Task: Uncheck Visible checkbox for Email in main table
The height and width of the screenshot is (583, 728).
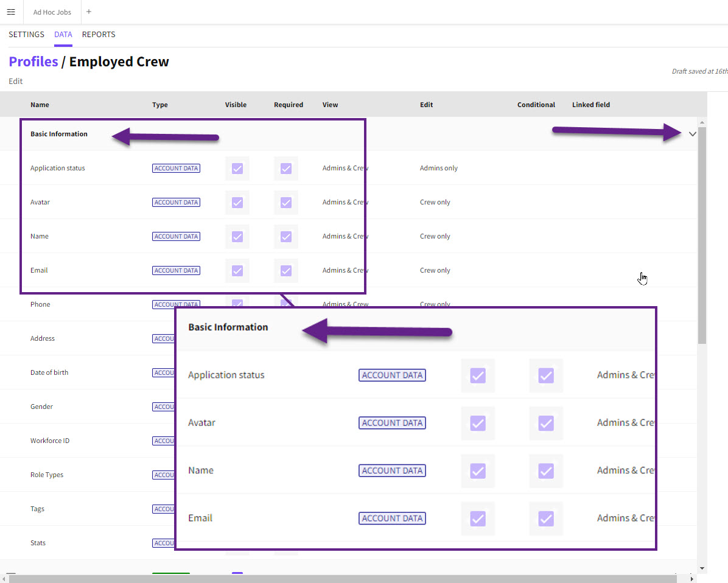Action: (x=237, y=271)
